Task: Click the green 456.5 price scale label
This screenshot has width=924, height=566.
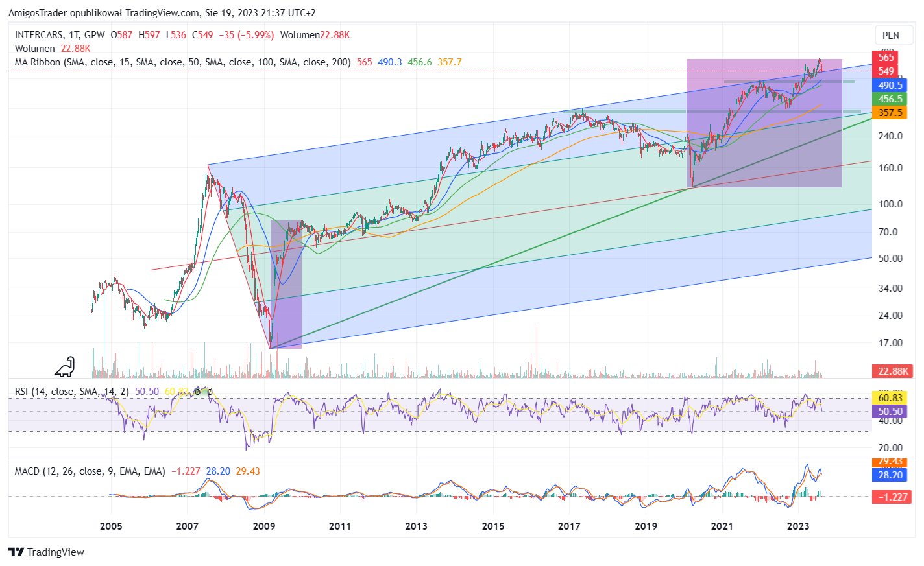Action: point(890,99)
